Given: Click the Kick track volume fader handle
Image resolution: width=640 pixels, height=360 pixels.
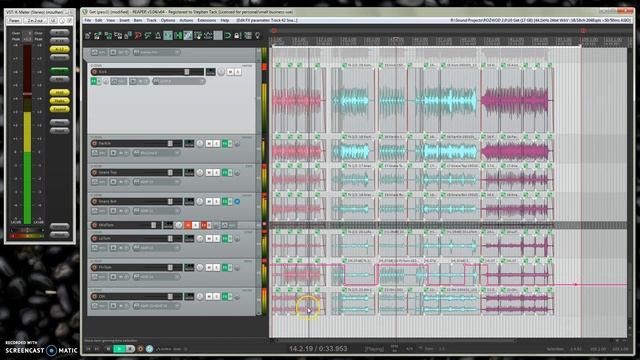Looking at the screenshot, I should [x=187, y=72].
